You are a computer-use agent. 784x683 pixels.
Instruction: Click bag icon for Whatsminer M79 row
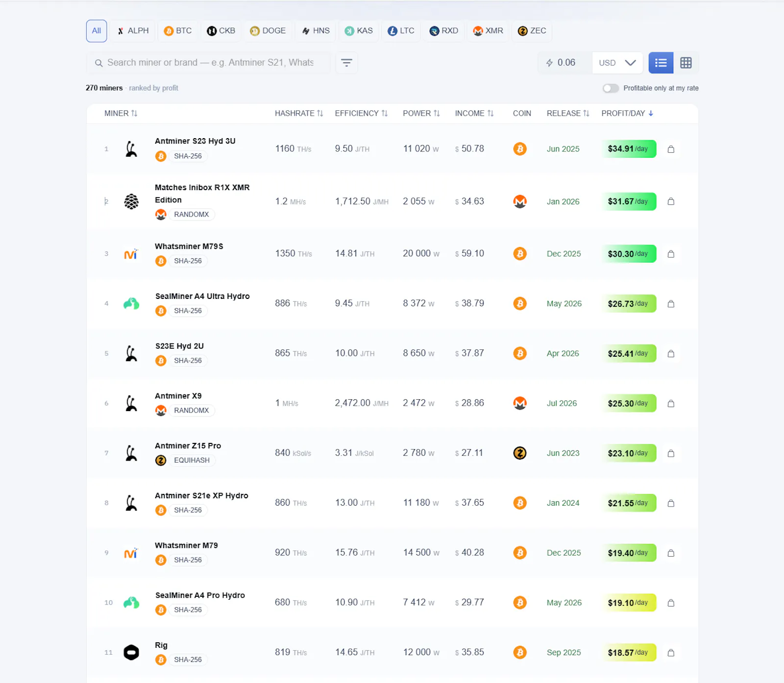(671, 553)
